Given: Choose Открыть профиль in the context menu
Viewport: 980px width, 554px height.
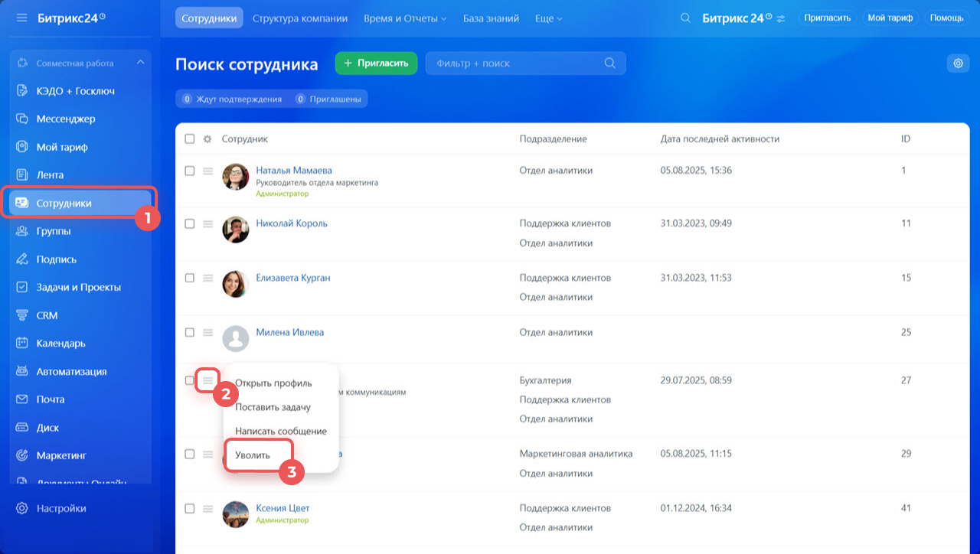Looking at the screenshot, I should point(273,383).
